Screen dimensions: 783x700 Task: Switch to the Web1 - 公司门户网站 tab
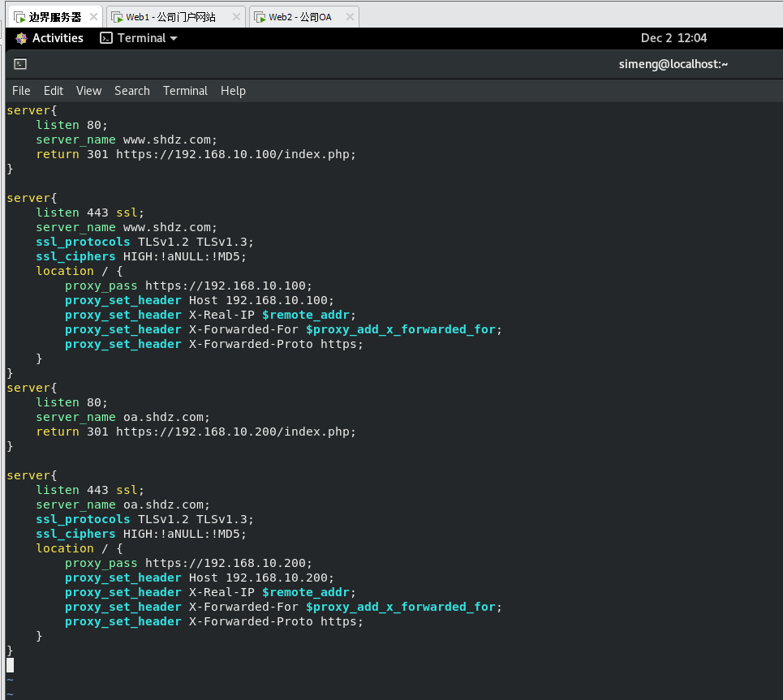(172, 17)
